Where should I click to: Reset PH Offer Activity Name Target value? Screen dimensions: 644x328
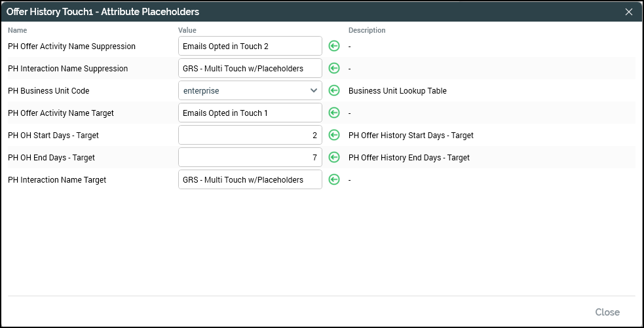(x=334, y=113)
